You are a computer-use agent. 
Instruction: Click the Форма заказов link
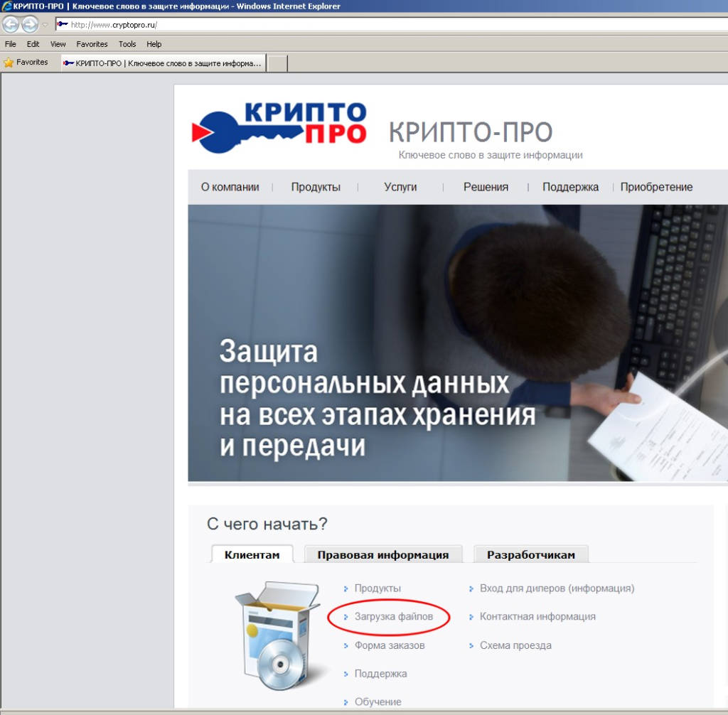point(389,645)
